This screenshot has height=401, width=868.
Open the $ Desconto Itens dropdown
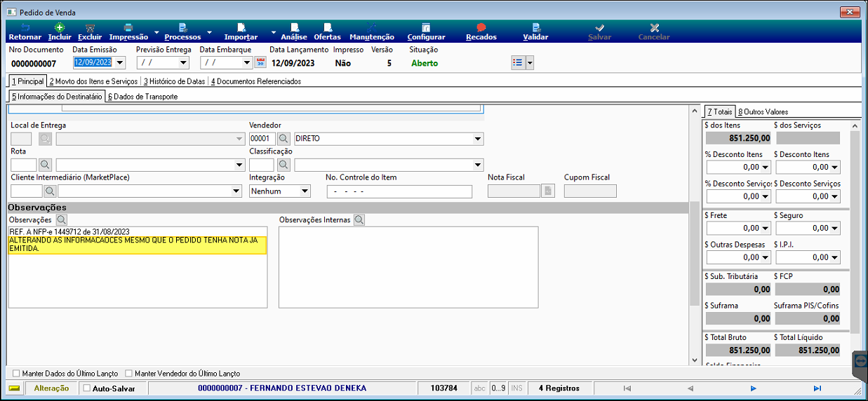point(835,168)
